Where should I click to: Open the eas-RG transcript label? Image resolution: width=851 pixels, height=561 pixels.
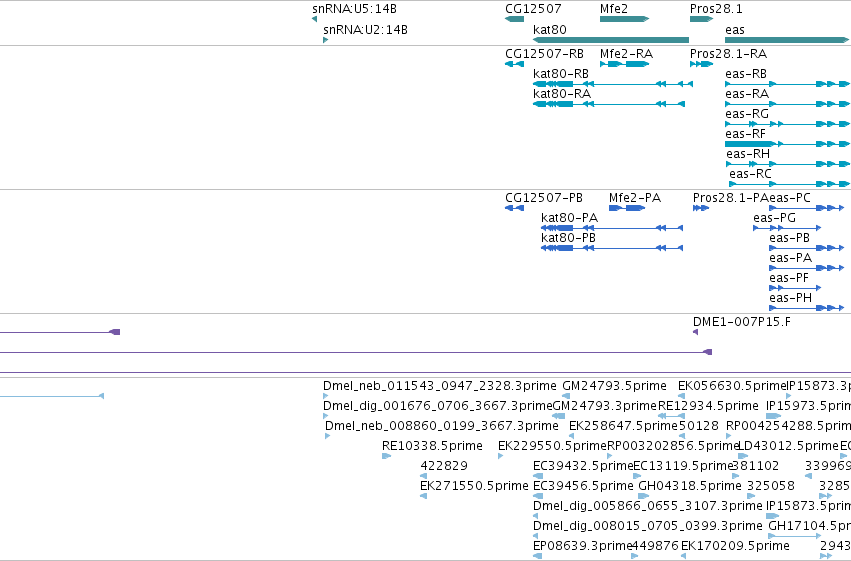(747, 114)
